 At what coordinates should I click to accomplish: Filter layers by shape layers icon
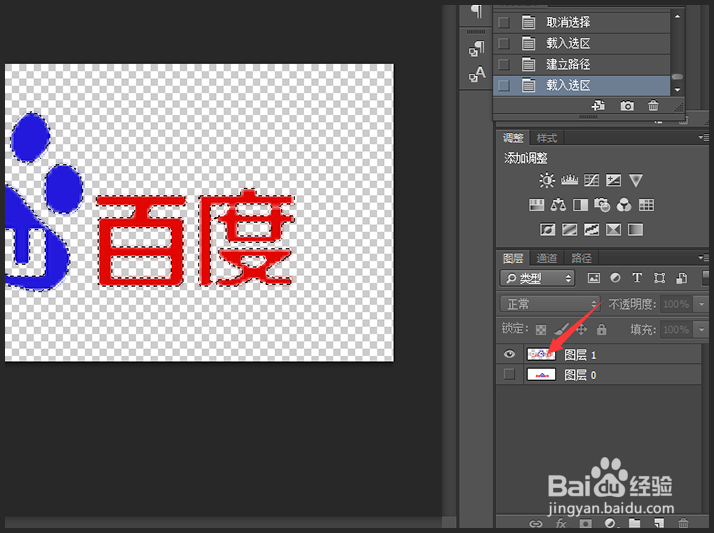659,278
